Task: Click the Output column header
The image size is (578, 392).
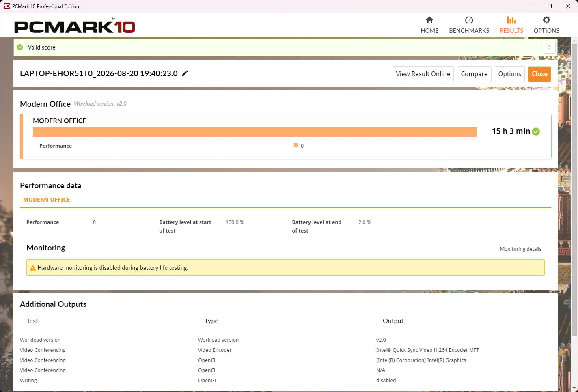Action: pyautogui.click(x=393, y=321)
